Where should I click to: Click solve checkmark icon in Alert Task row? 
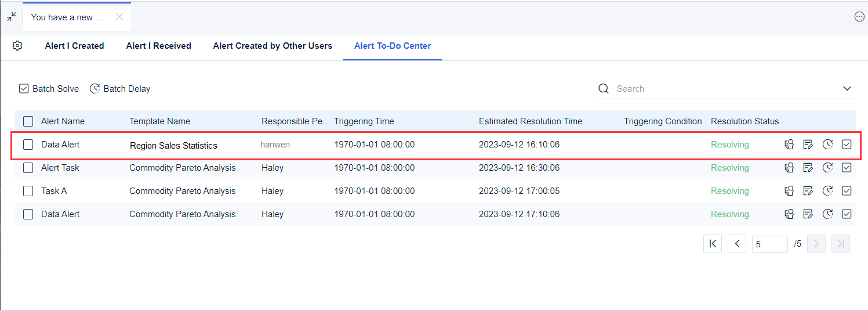click(847, 168)
